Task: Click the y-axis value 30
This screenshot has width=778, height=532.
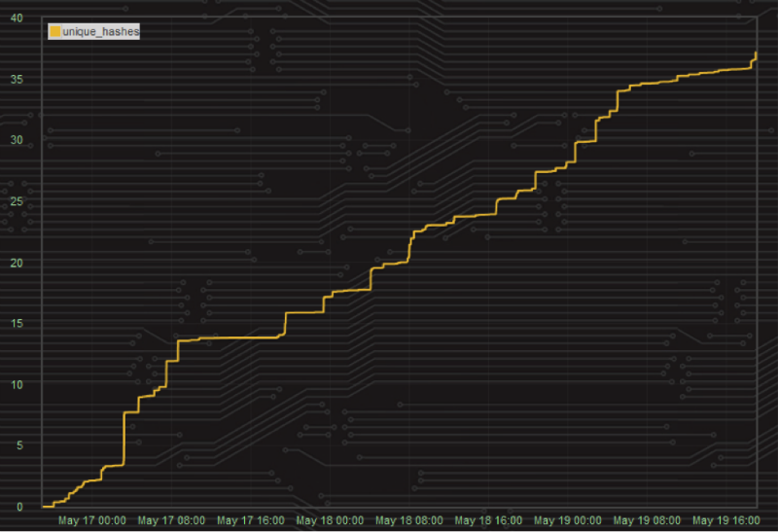Action: pos(17,140)
